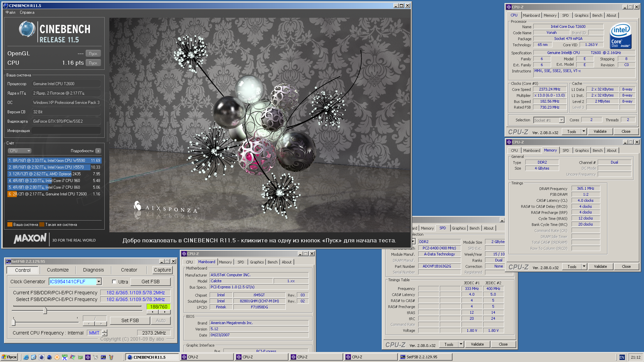
Task: Switch to SetFSB taskbar button
Action: (x=425, y=357)
